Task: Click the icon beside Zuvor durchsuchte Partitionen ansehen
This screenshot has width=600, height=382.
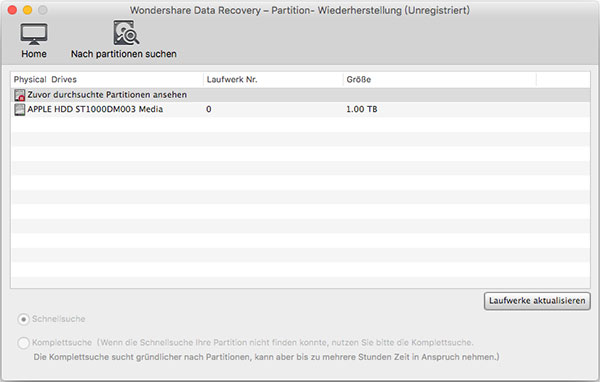Action: click(x=20, y=95)
